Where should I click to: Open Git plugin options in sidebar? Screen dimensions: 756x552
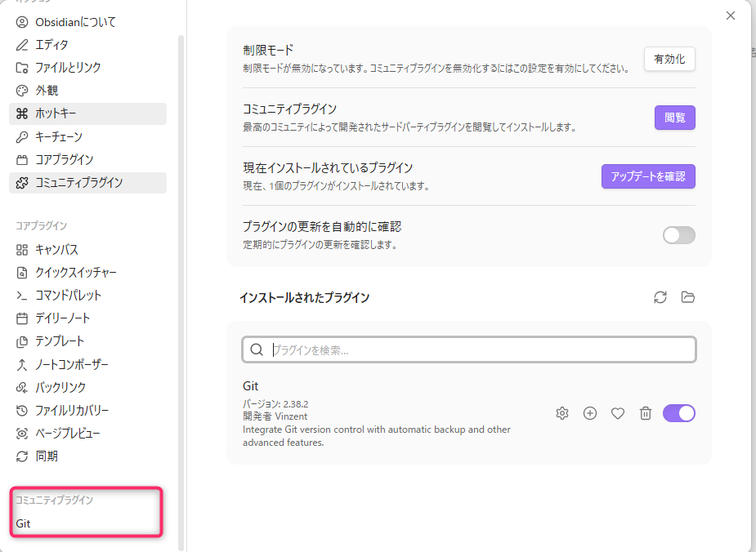24,523
